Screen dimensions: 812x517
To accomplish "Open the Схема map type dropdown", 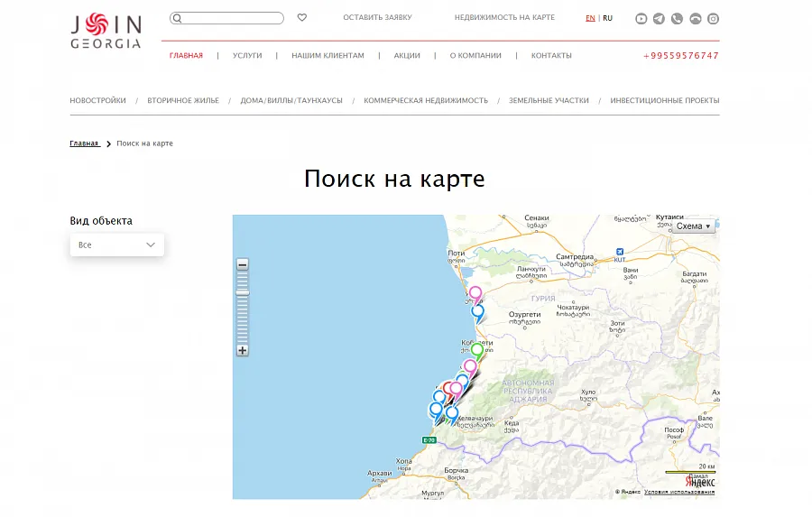I will tap(694, 226).
